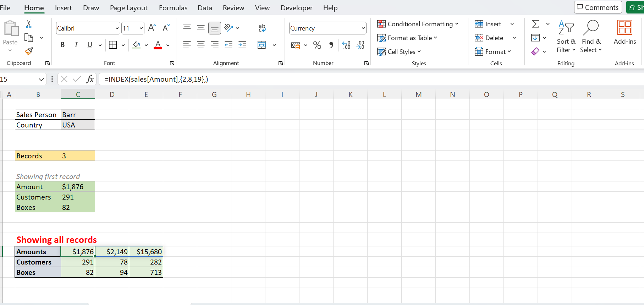Decrease font size with small A
The height and width of the screenshot is (305, 644).
point(166,28)
